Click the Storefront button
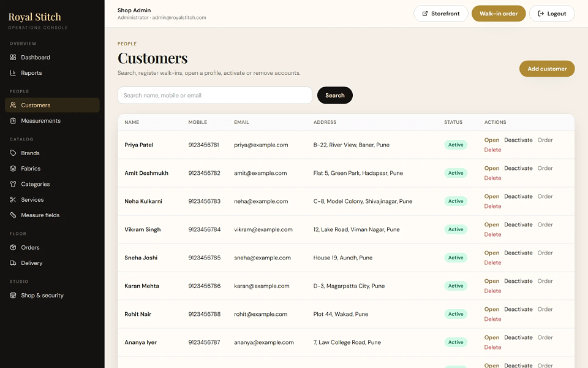Screen dimensions: 588x368 [x=440, y=13]
